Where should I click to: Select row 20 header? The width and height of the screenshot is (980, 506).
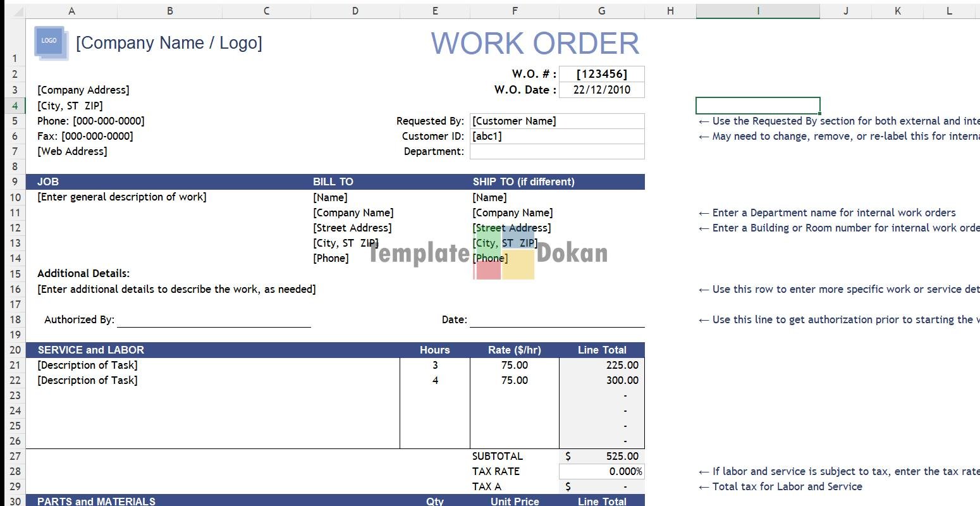pos(15,350)
